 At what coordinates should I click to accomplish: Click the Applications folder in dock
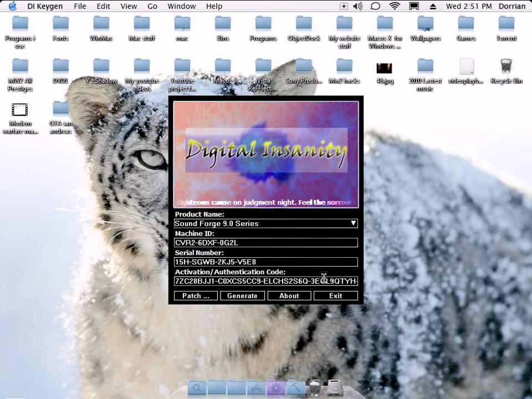tap(256, 388)
